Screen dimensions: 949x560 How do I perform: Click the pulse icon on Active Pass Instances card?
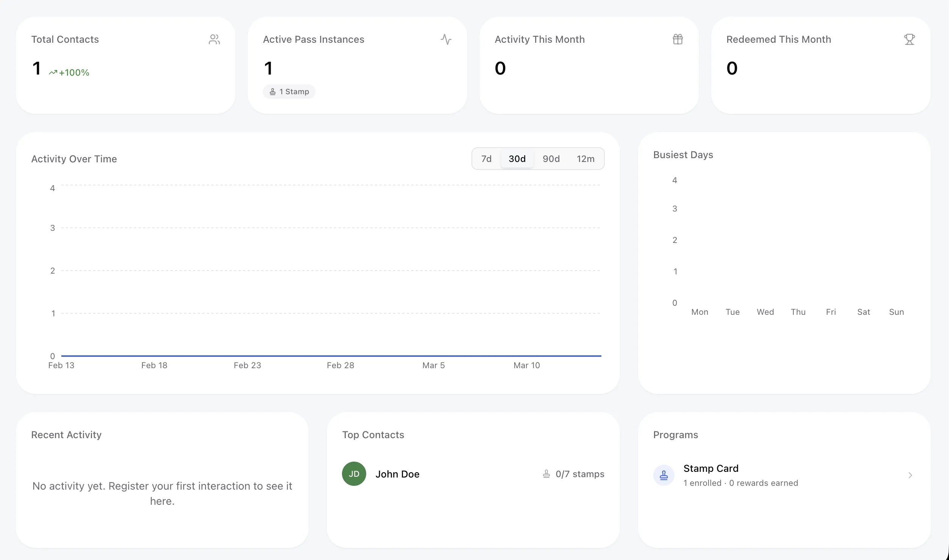click(x=446, y=39)
